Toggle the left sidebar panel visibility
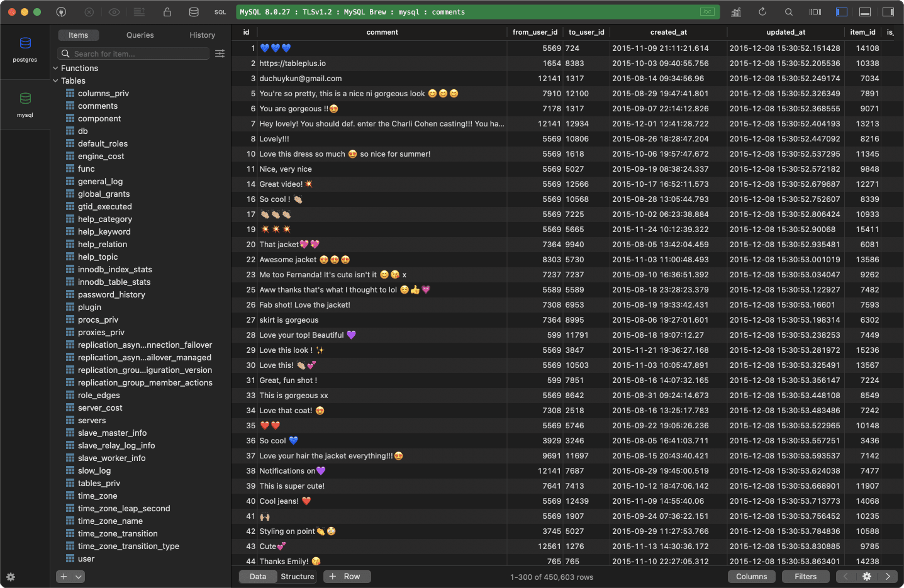 tap(841, 11)
